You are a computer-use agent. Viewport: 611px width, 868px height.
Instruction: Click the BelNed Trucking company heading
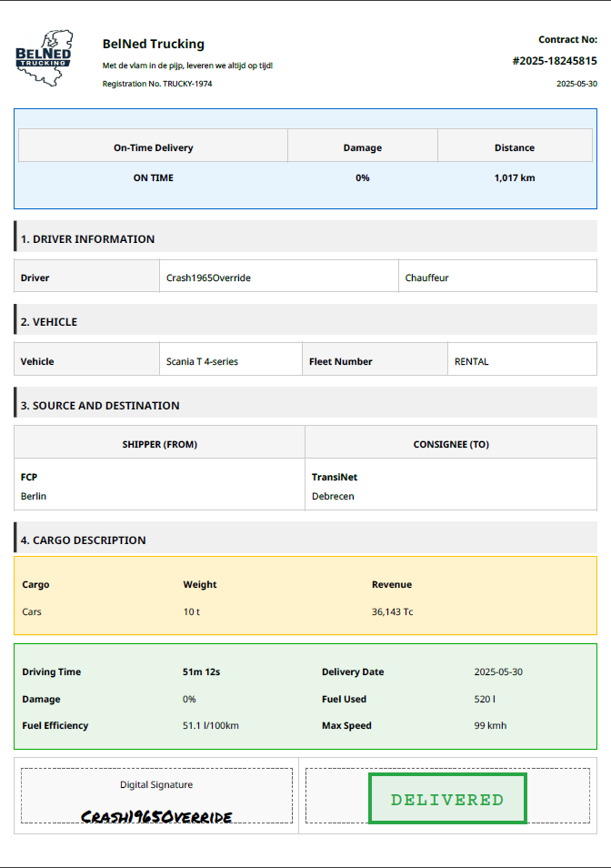(x=153, y=44)
